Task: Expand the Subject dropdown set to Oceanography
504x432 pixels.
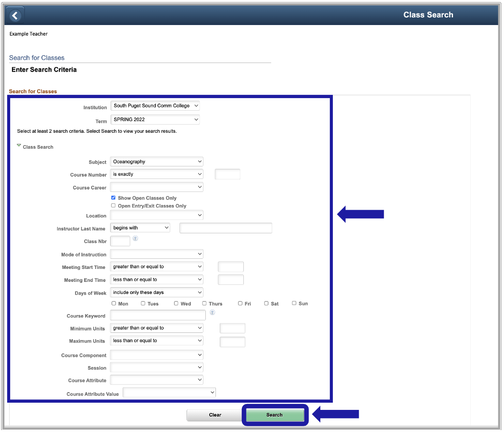Action: [157, 162]
